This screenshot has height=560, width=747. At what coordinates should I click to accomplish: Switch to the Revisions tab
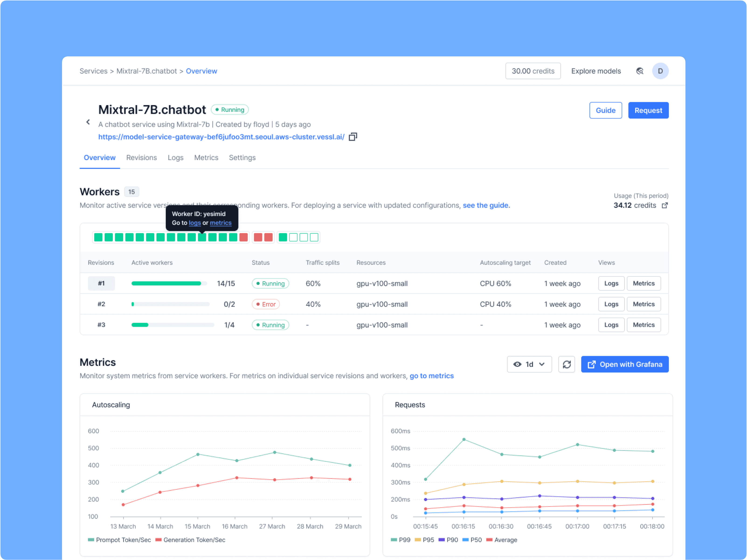[142, 158]
